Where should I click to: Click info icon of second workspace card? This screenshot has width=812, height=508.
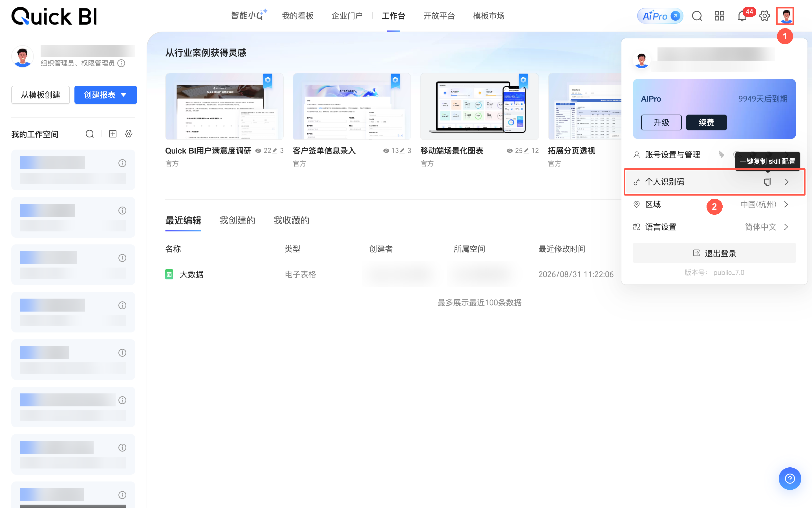pyautogui.click(x=122, y=210)
